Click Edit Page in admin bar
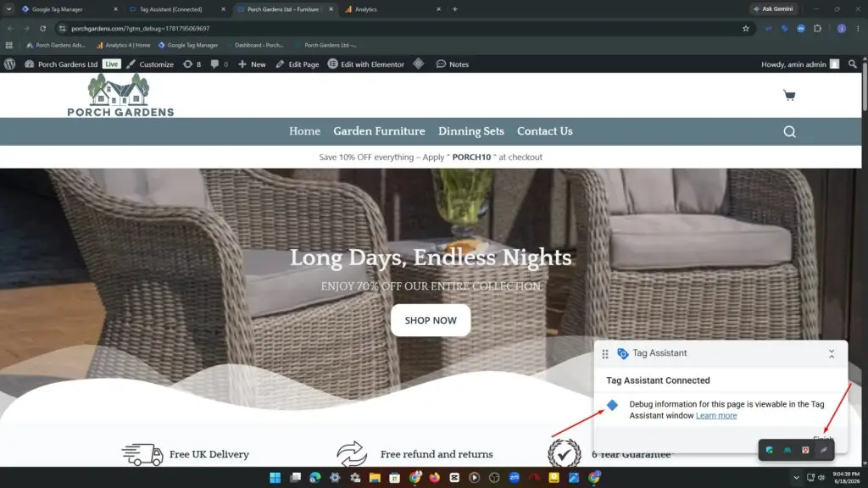The width and height of the screenshot is (868, 488). tap(298, 64)
